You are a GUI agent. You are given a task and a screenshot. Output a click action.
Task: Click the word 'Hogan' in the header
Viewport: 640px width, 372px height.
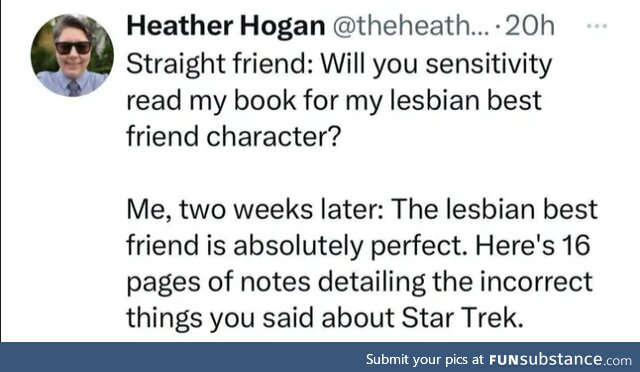point(282,27)
